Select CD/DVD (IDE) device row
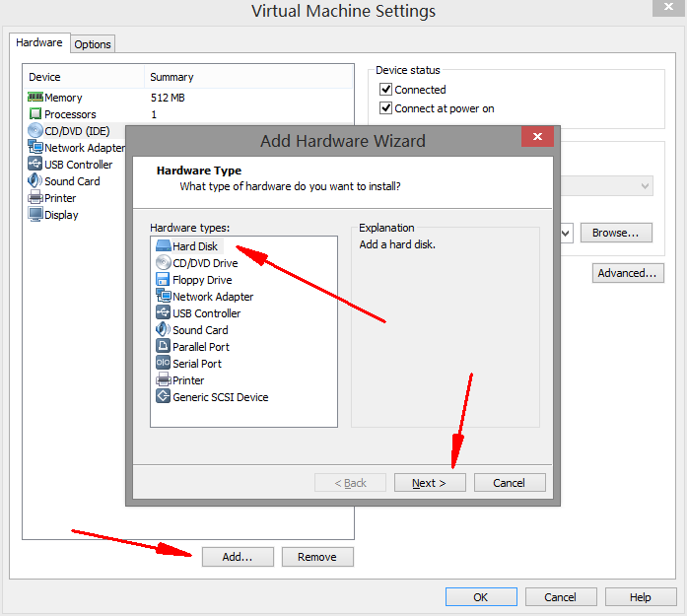Viewport: 687px width, 616px height. (75, 130)
